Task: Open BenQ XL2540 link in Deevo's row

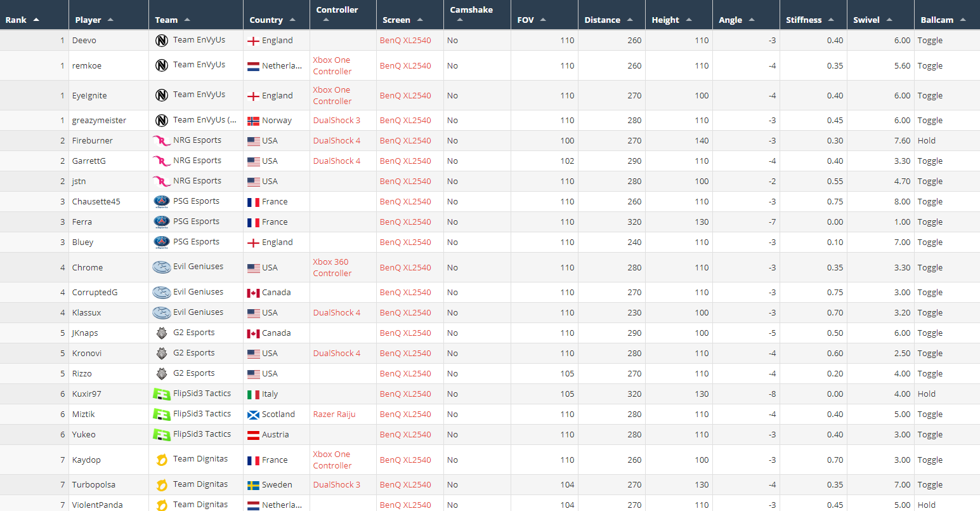Action: (405, 41)
